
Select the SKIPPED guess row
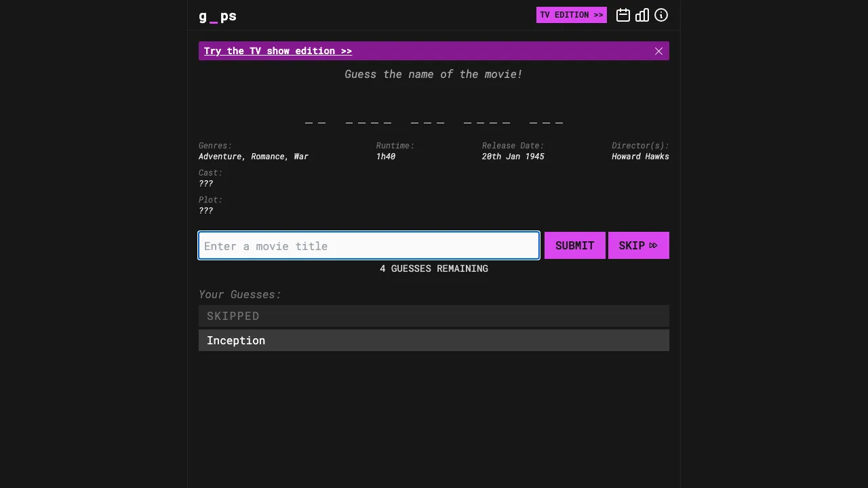click(434, 316)
